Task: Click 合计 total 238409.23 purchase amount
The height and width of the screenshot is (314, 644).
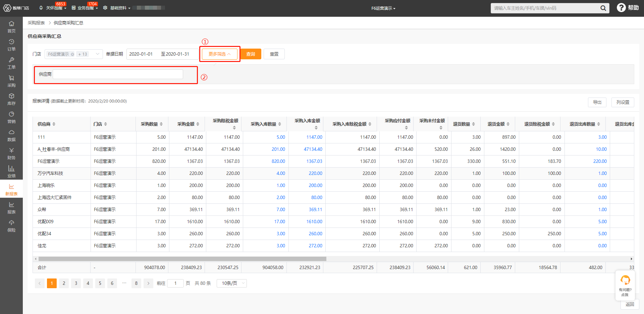Action: point(191,267)
